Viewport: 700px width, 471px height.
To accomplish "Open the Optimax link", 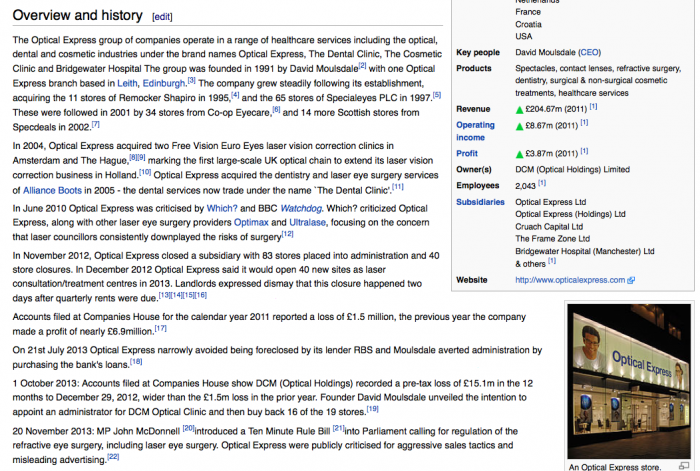I will [x=251, y=222].
